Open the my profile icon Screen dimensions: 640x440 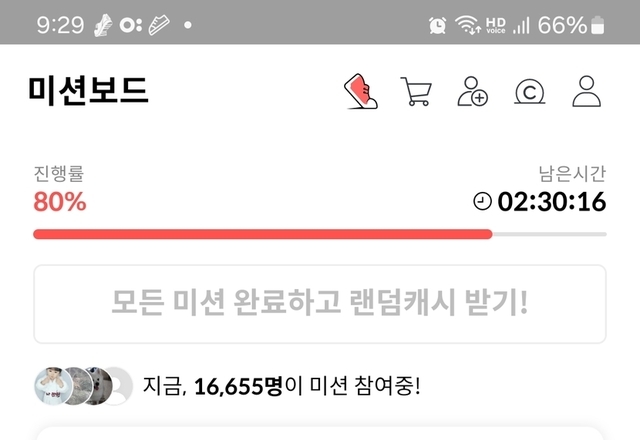click(x=587, y=91)
